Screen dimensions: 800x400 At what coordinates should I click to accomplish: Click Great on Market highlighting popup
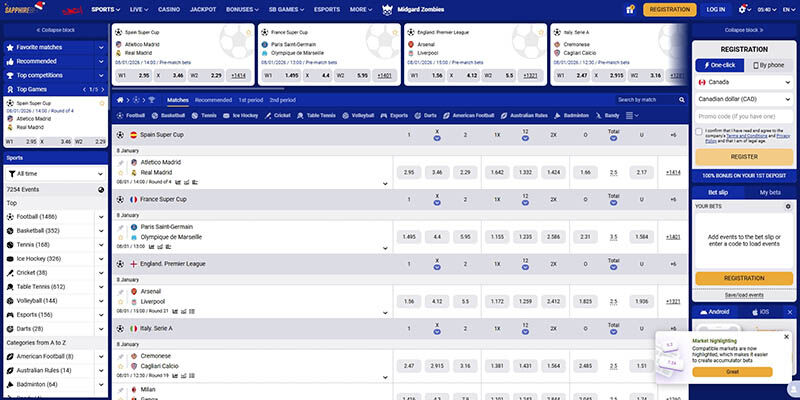tap(732, 372)
